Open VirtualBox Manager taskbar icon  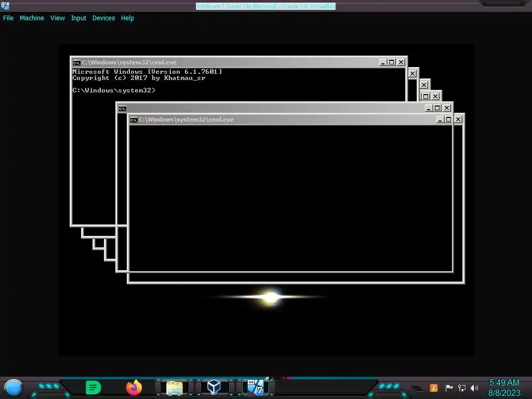214,387
